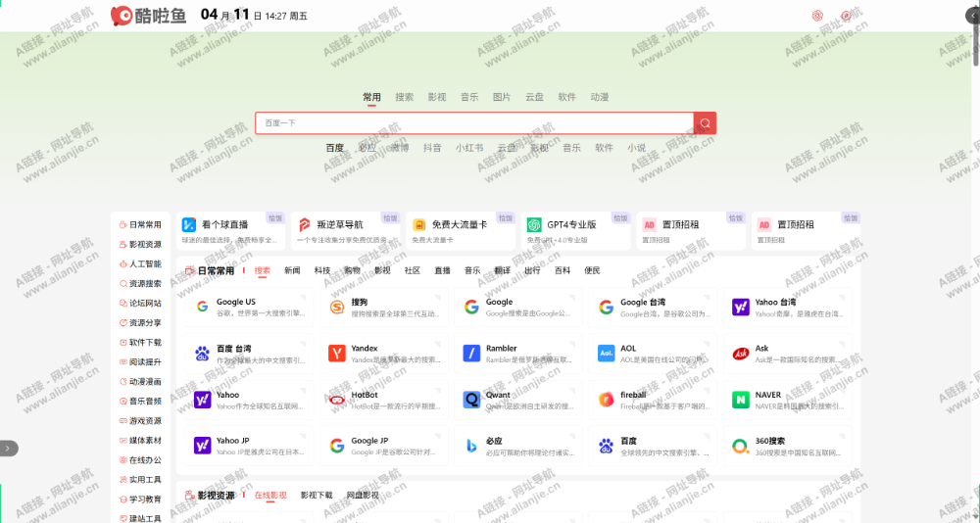Open 科技 tab in 日常常用 section
This screenshot has width=980, height=523.
pos(322,270)
